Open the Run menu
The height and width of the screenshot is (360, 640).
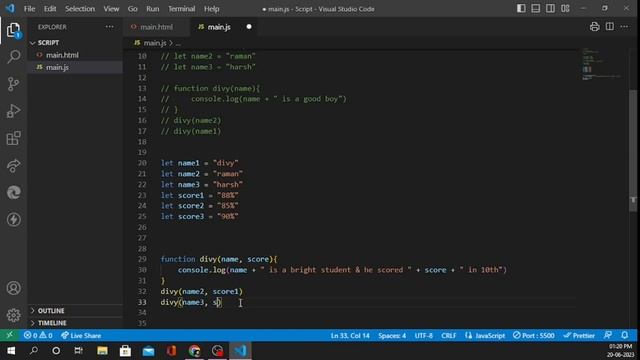tap(153, 9)
